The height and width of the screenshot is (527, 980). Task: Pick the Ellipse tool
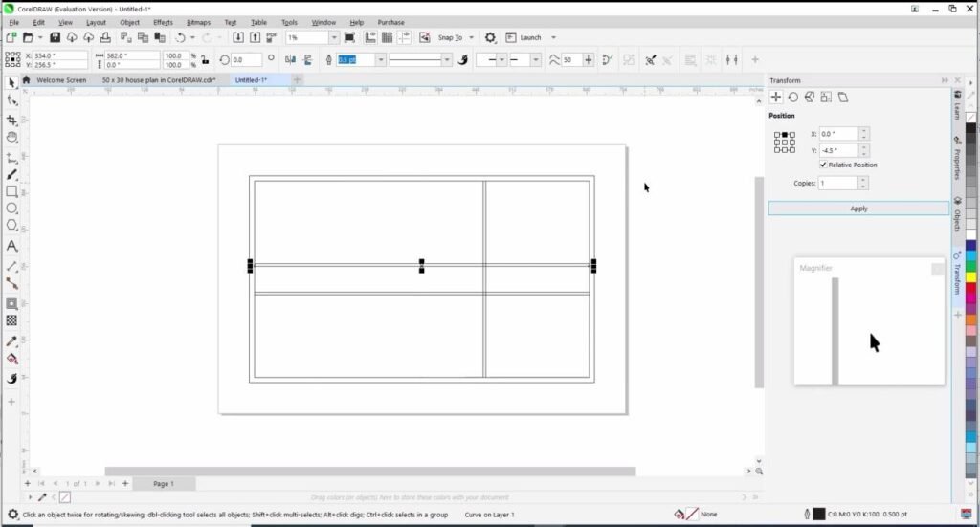[x=11, y=209]
